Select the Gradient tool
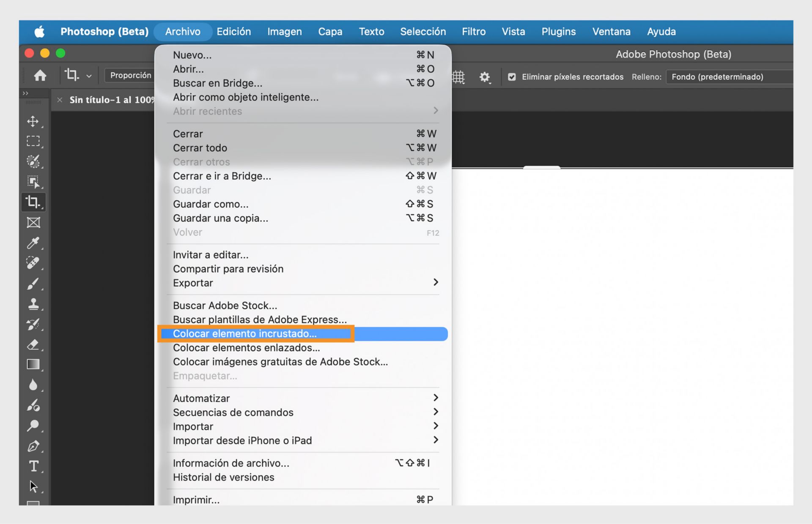812x524 pixels. 34,364
